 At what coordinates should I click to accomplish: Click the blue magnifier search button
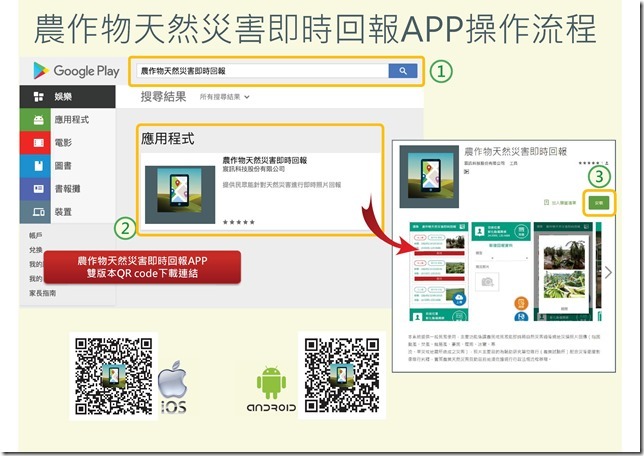tap(403, 71)
